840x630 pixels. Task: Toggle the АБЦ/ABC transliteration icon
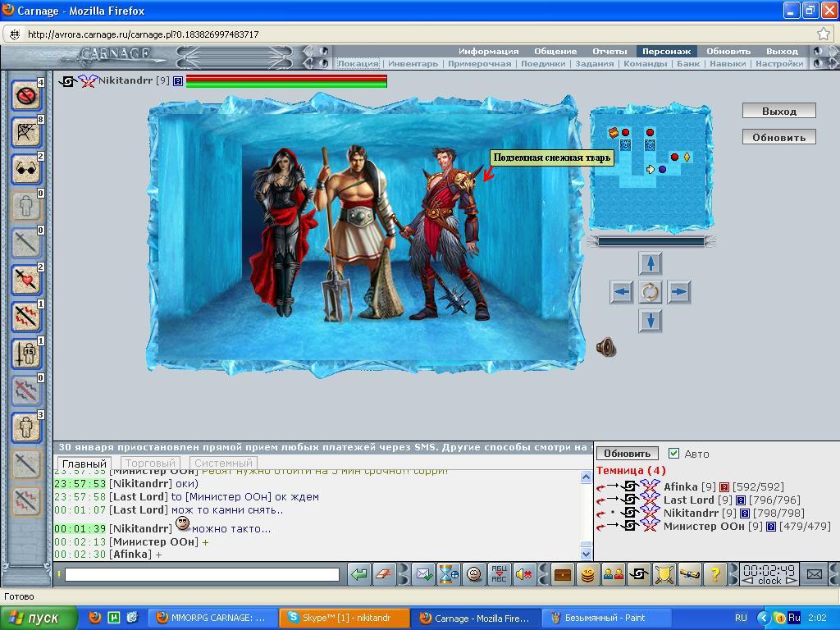pos(499,575)
